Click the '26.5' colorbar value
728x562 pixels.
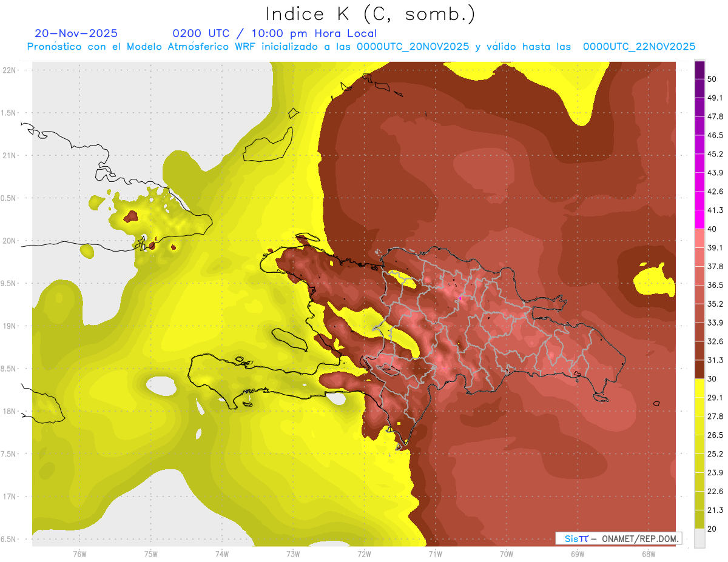pos(716,435)
